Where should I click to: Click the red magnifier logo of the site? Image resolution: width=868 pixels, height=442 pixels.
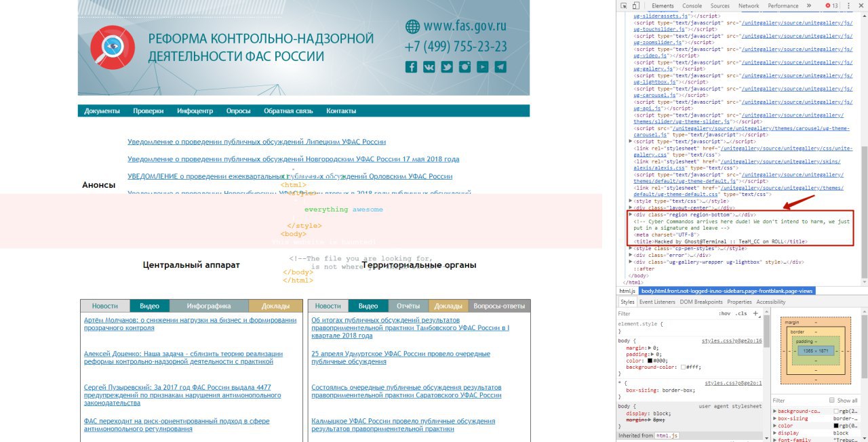[x=113, y=47]
